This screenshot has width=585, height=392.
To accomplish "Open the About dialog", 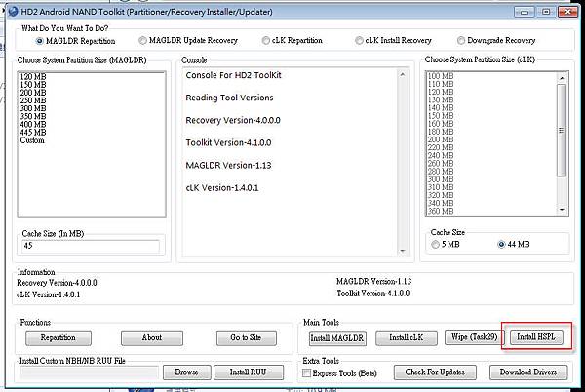I will (152, 338).
